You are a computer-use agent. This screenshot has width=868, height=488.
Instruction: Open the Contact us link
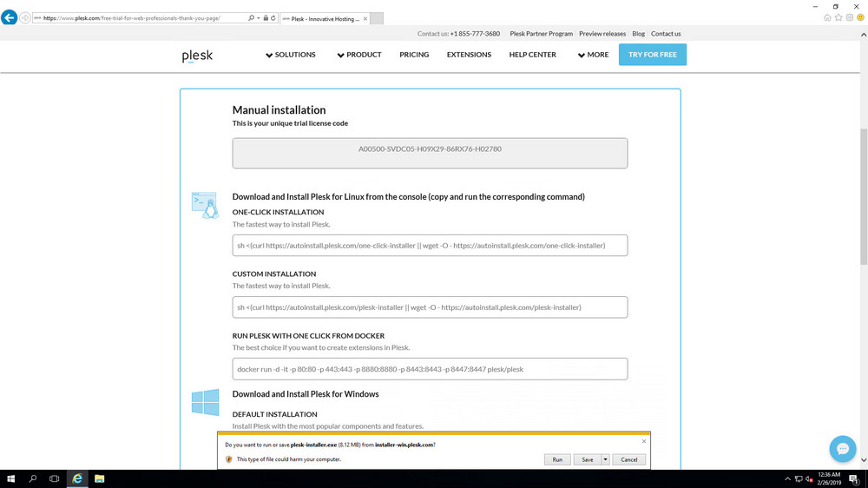pos(666,34)
